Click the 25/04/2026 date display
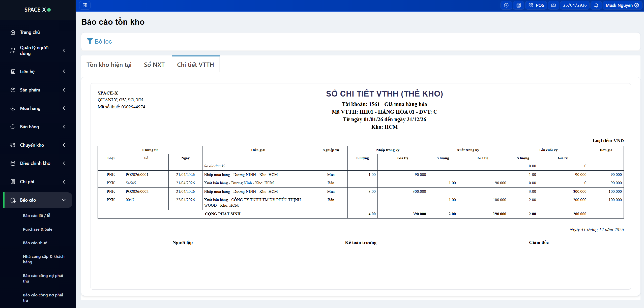 [575, 5]
